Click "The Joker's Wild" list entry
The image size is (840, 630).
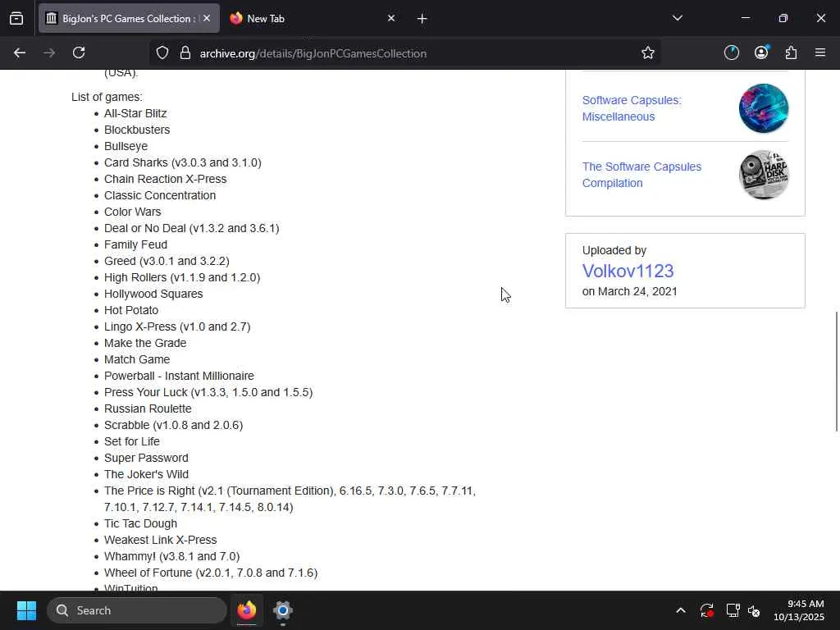coord(146,474)
